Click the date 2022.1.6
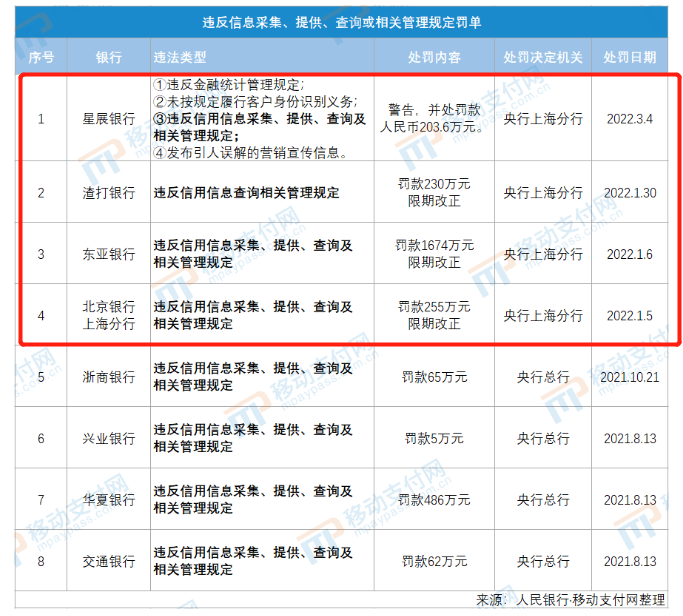This screenshot has height=616, width=683. (x=629, y=254)
